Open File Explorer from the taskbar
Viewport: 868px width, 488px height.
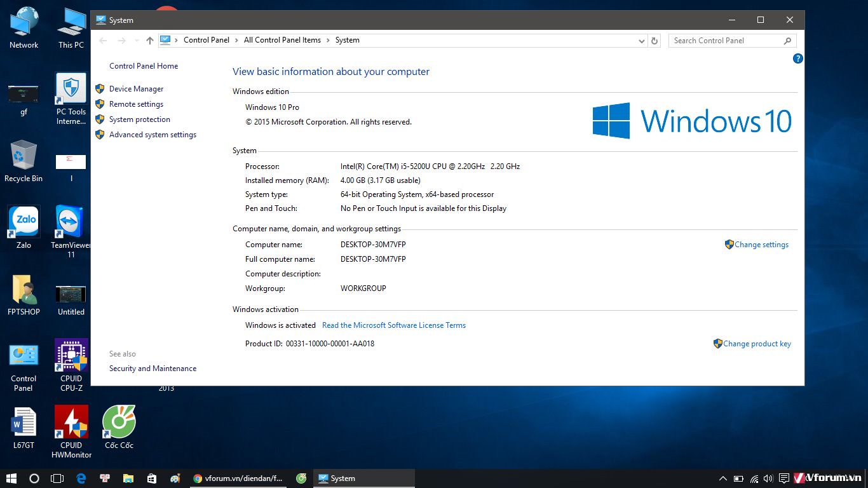(128, 478)
